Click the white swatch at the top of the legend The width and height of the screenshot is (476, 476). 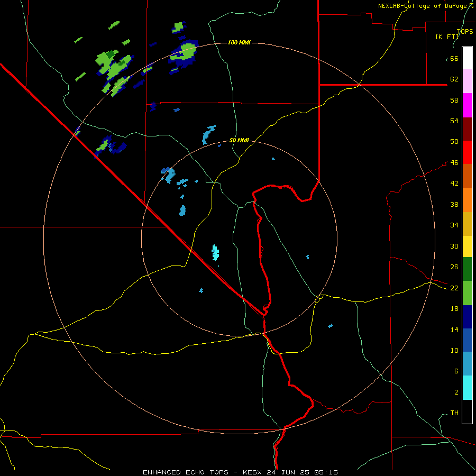pyautogui.click(x=467, y=58)
